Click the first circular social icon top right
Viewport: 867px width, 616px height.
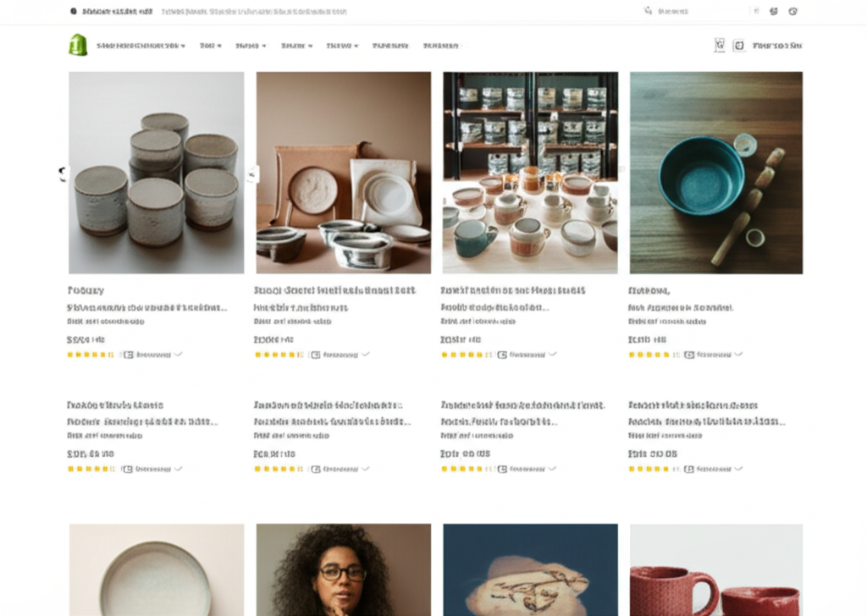[x=773, y=11]
